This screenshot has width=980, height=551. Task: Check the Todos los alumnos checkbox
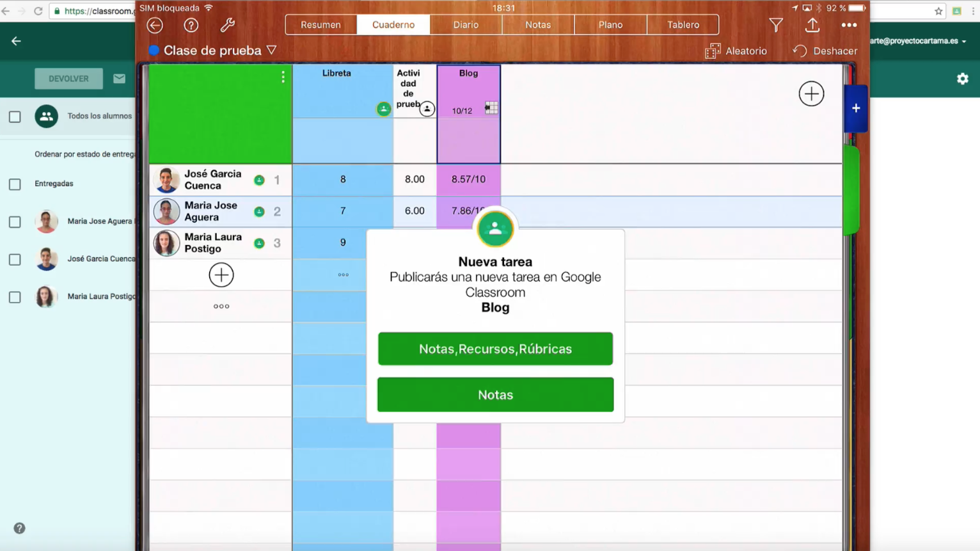click(15, 117)
